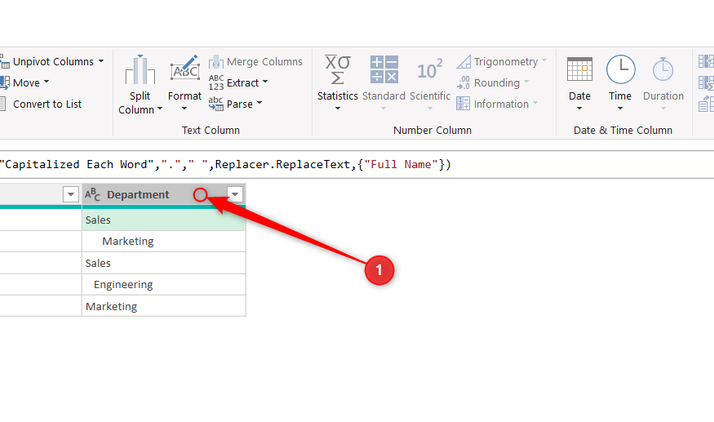The height and width of the screenshot is (422, 714).
Task: Expand the Time dropdown arrow
Action: (620, 108)
